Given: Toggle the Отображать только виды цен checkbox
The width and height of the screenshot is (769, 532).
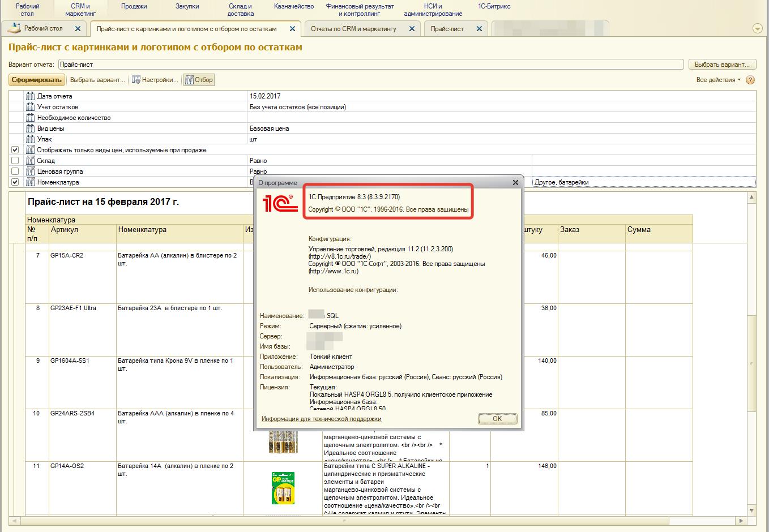Looking at the screenshot, I should coord(15,150).
